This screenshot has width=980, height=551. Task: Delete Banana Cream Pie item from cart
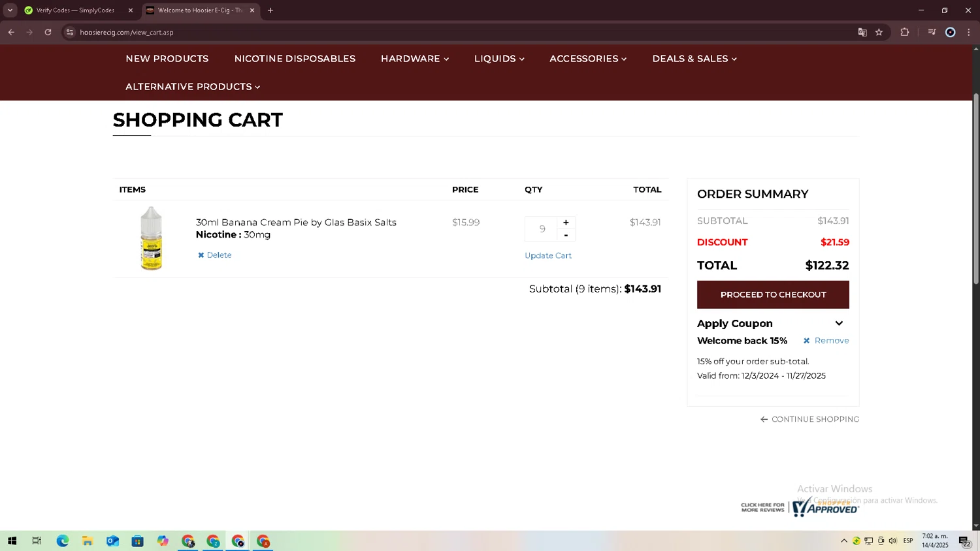pos(215,255)
